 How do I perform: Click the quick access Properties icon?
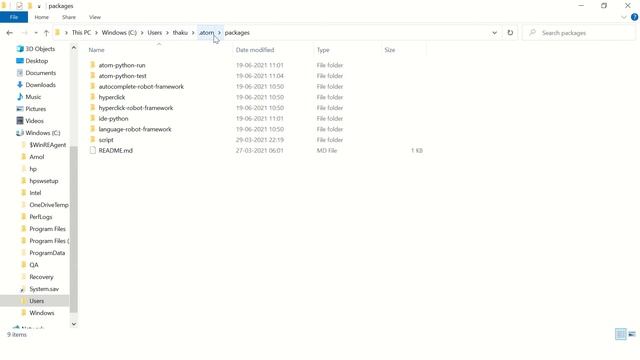19,6
